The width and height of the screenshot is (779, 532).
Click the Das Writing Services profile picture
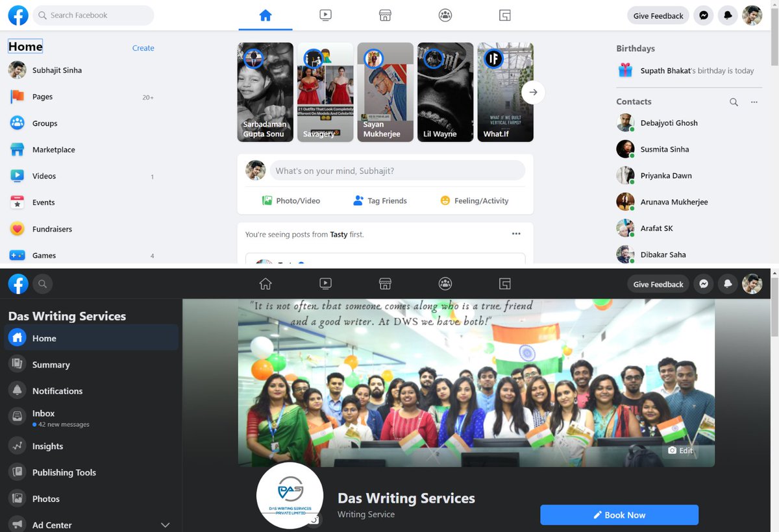click(290, 496)
